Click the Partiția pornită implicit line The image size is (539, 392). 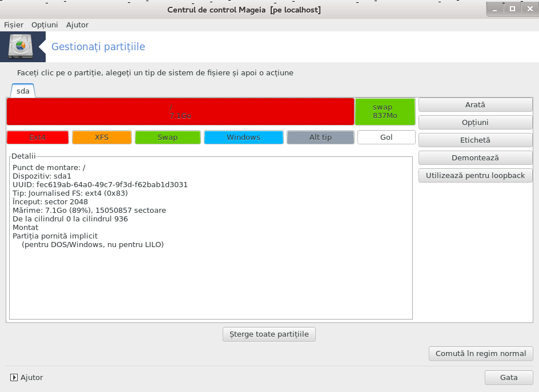[x=55, y=236]
